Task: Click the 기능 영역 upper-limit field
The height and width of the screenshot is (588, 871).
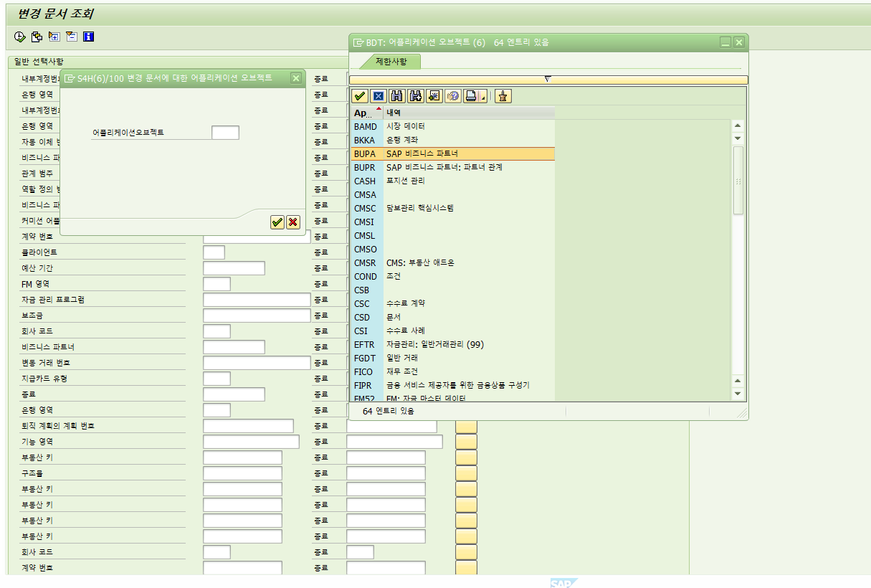Action: [x=394, y=442]
